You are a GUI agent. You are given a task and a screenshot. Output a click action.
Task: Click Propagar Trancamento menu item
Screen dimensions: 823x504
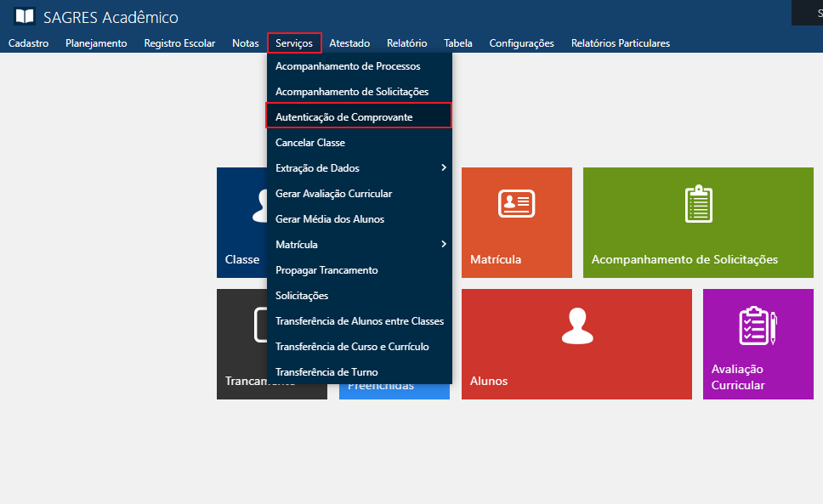[326, 270]
